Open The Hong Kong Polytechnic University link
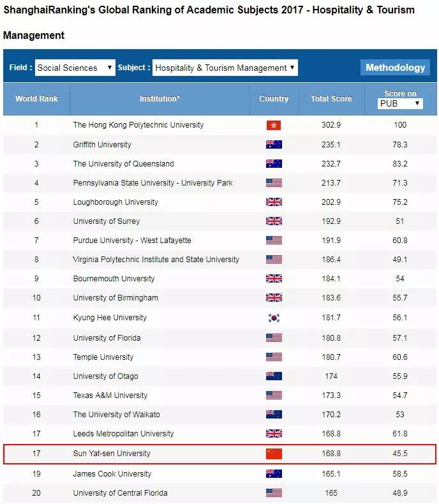 pyautogui.click(x=138, y=125)
